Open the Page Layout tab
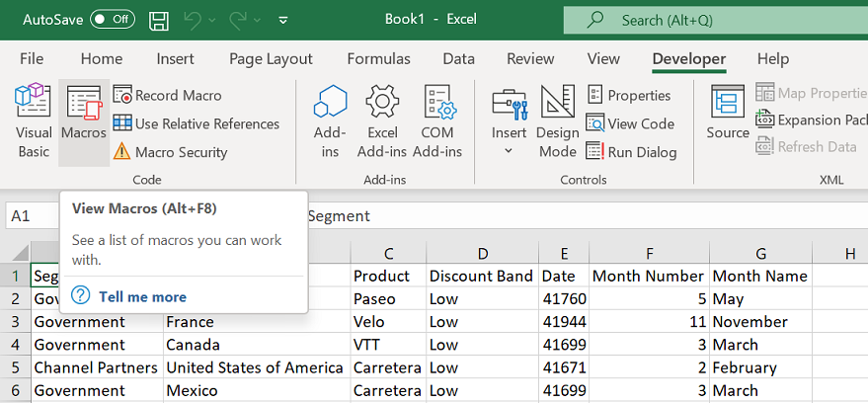 271,59
